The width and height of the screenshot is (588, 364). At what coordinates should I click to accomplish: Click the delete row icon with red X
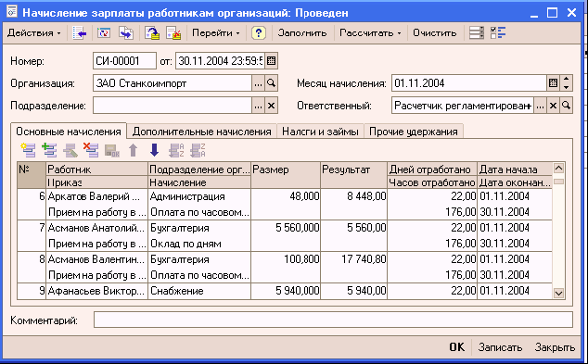click(91, 150)
